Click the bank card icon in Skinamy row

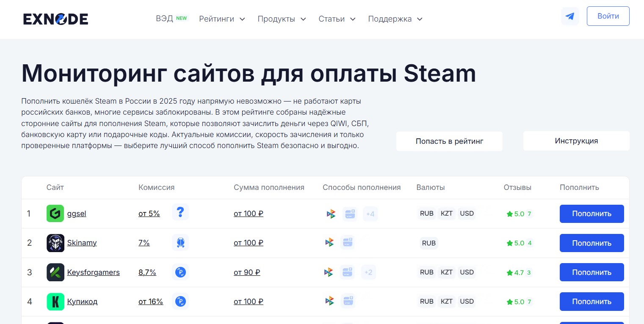348,242
